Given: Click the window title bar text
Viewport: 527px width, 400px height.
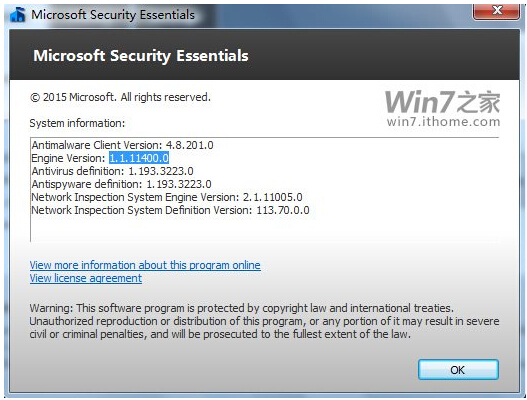Looking at the screenshot, I should pyautogui.click(x=113, y=15).
